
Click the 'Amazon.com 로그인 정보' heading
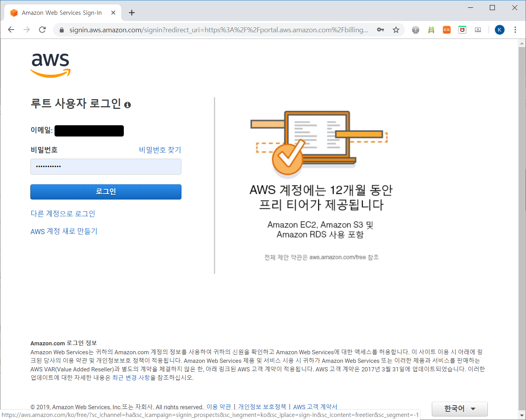[63, 343]
